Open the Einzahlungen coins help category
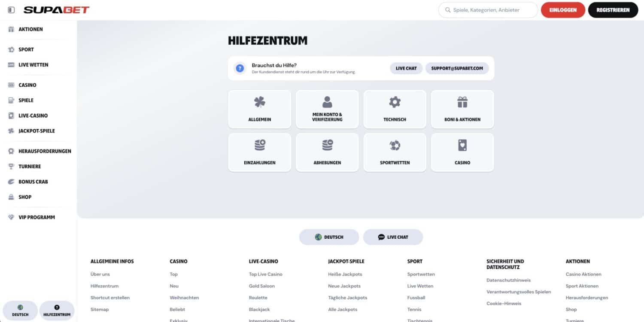This screenshot has width=644, height=322. coord(259,152)
